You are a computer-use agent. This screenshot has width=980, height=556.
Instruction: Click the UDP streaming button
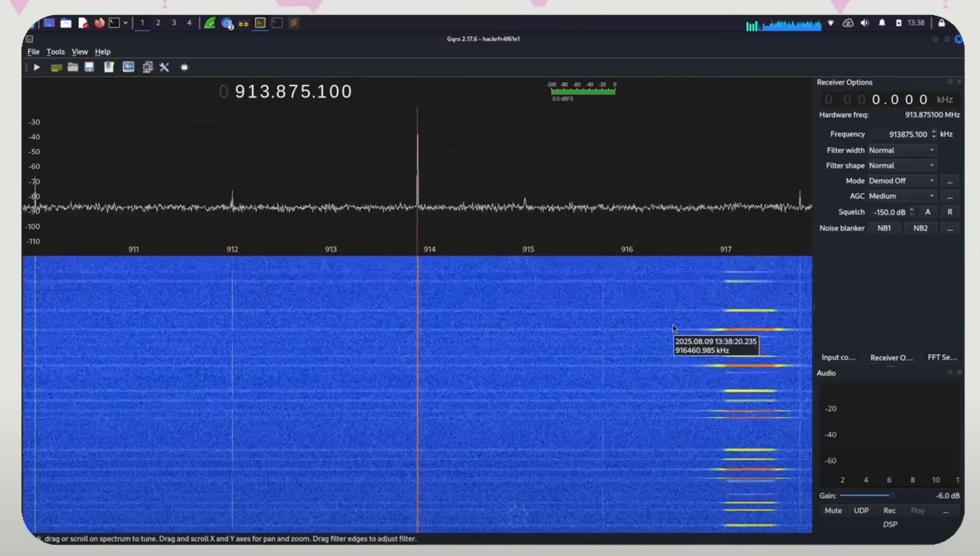pos(861,511)
